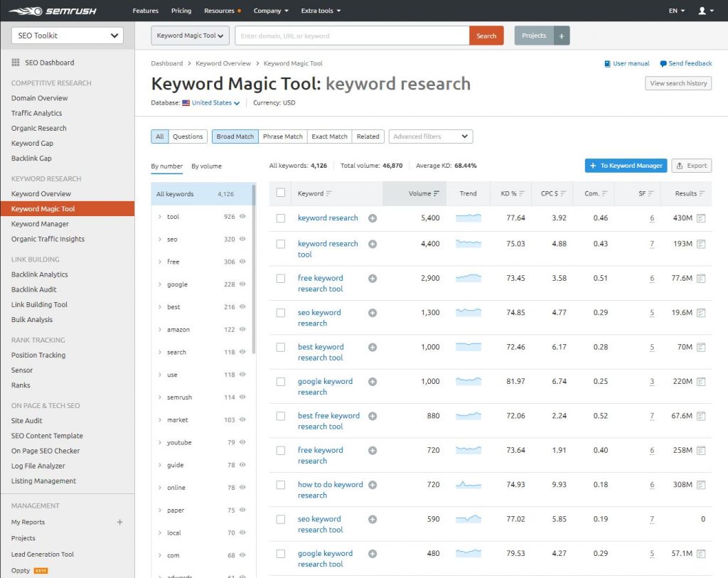The image size is (728, 578).
Task: Open the Advanced filters dropdown
Action: [x=430, y=137]
